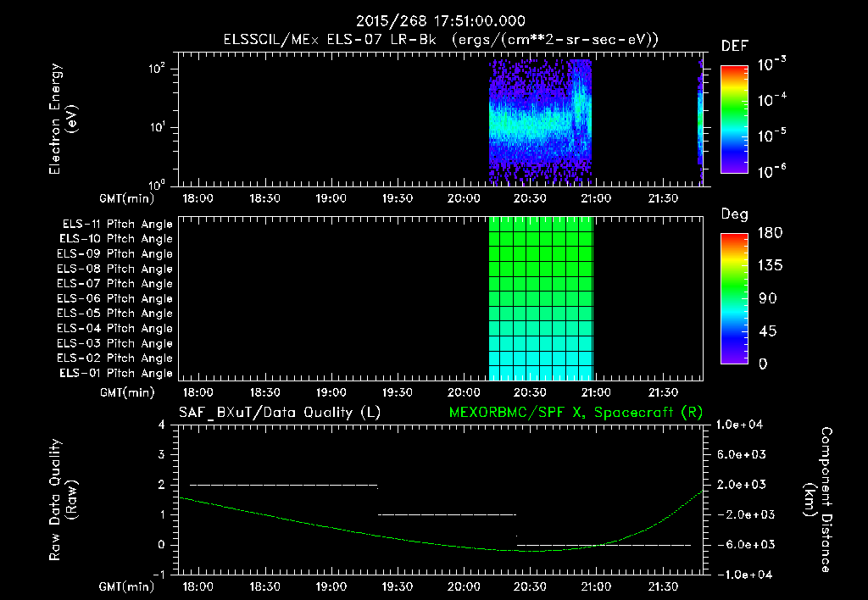The height and width of the screenshot is (600, 868).
Task: Select the ELS-09 Pitch Angle row label
Action: click(x=115, y=254)
